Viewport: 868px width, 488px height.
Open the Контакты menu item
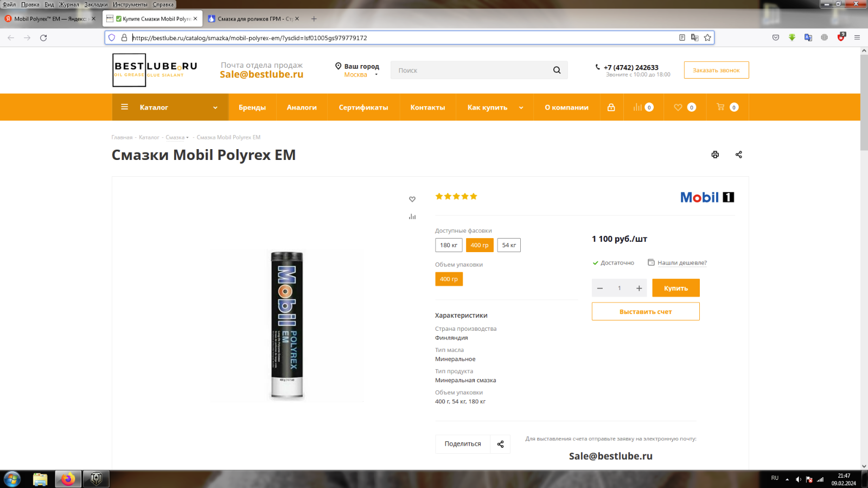click(427, 107)
